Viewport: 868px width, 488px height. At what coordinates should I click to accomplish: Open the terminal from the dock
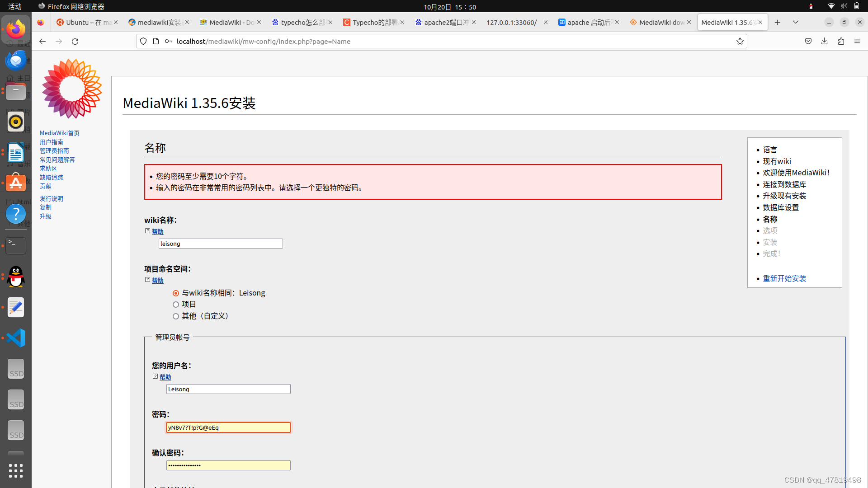(16, 245)
